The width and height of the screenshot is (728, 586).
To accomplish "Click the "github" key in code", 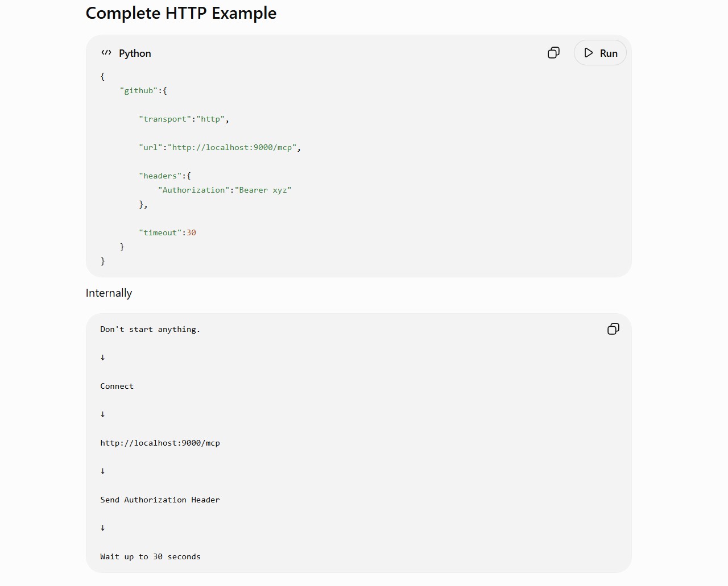I will pos(138,90).
